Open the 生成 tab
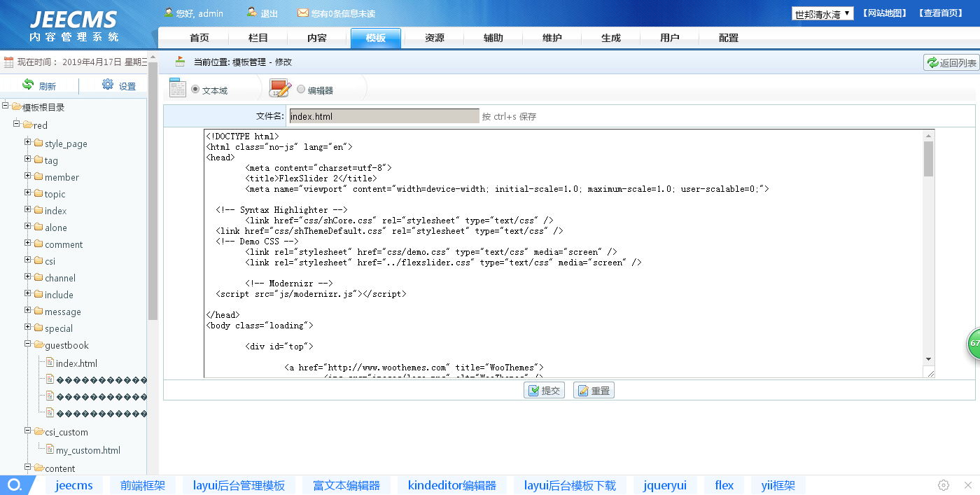 click(611, 38)
